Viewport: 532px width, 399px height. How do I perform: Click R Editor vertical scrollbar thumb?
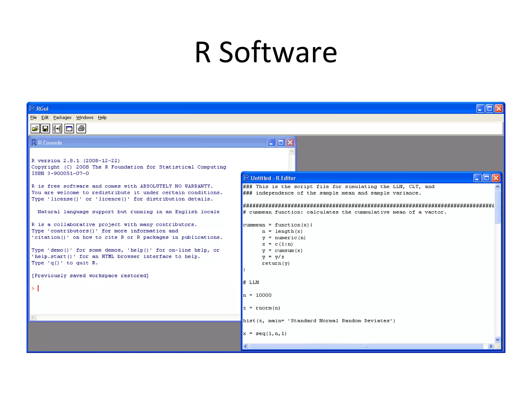click(497, 207)
